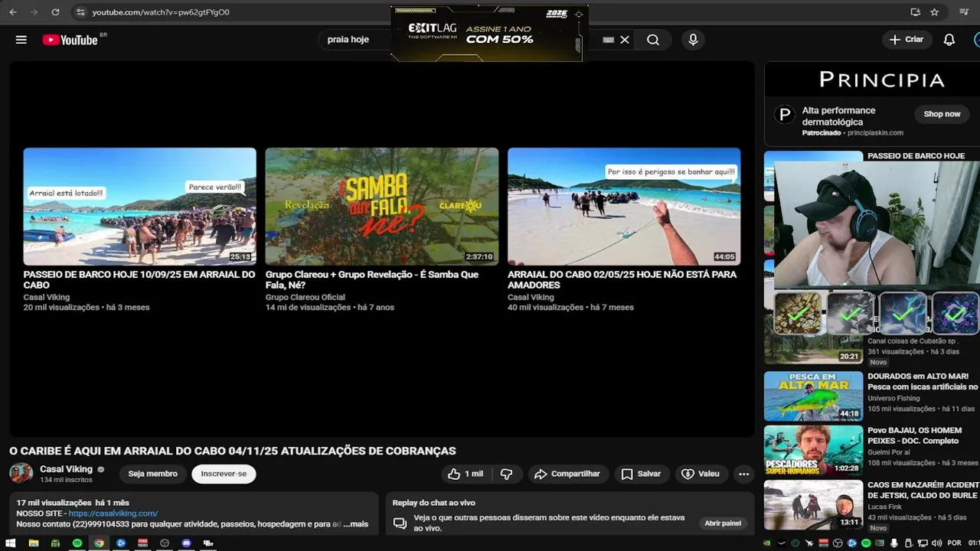
Task: Open the Casal Viking channel name link
Action: tap(66, 469)
